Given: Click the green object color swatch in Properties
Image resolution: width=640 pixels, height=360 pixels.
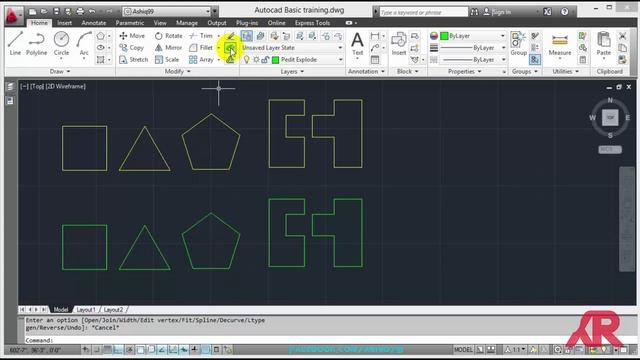Looking at the screenshot, I should pos(444,36).
